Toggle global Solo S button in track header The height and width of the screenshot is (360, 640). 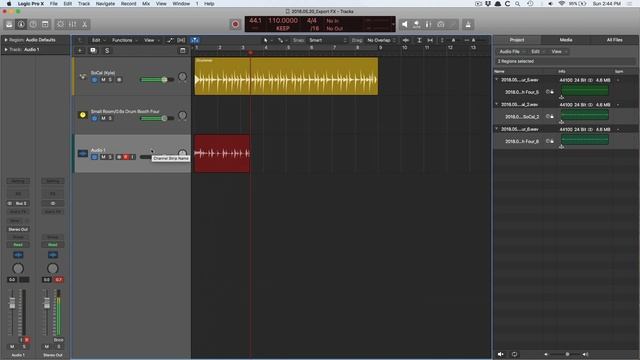point(107,51)
